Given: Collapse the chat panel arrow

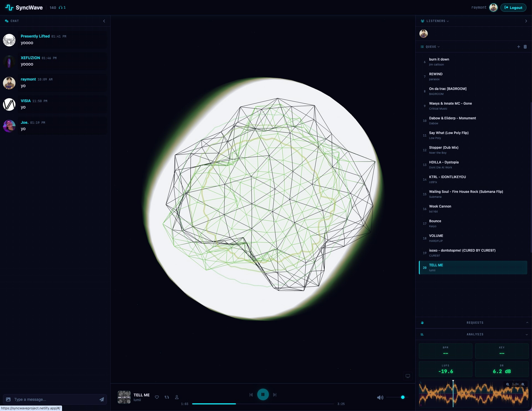Looking at the screenshot, I should tap(104, 21).
